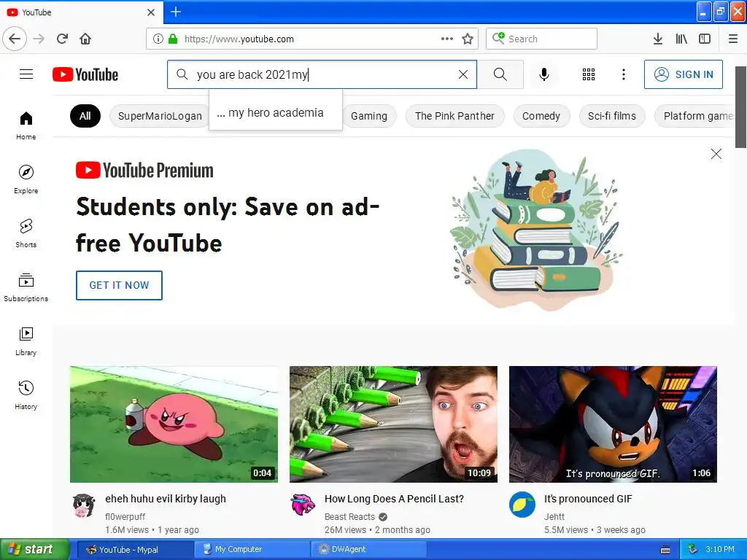This screenshot has width=747, height=560.
Task: Dismiss the YouTube Premium banner
Action: point(716,154)
